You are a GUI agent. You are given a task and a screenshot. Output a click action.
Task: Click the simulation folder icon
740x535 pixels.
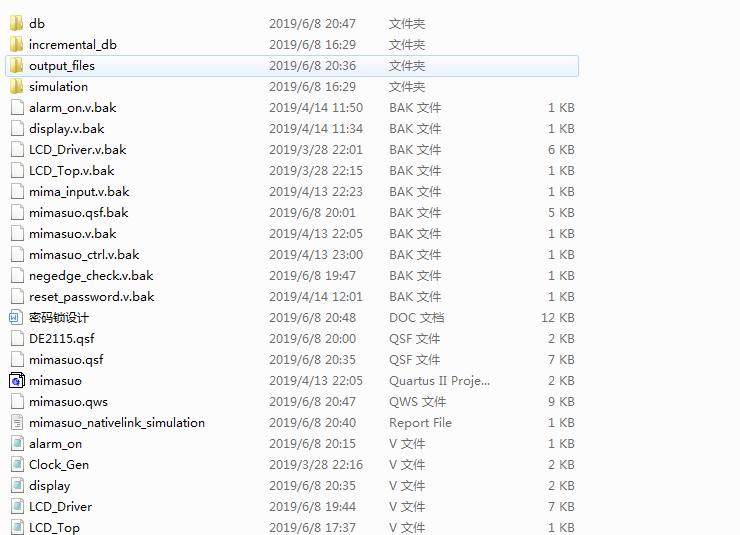[17, 86]
